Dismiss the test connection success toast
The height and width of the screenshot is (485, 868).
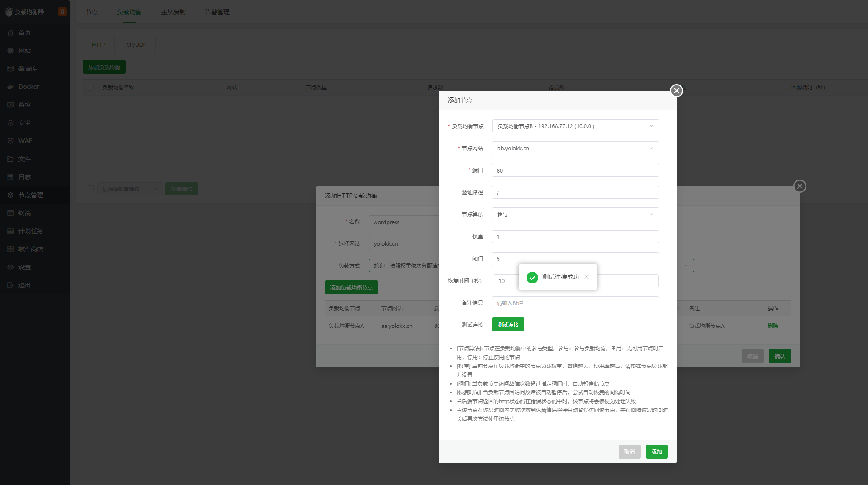click(x=586, y=277)
